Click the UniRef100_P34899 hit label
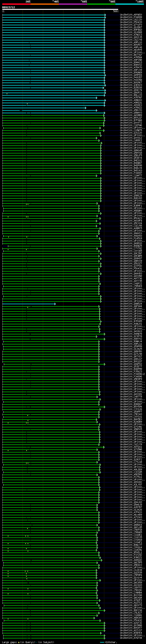Image resolution: width=146 pixels, height=644 pixels. point(131,17)
